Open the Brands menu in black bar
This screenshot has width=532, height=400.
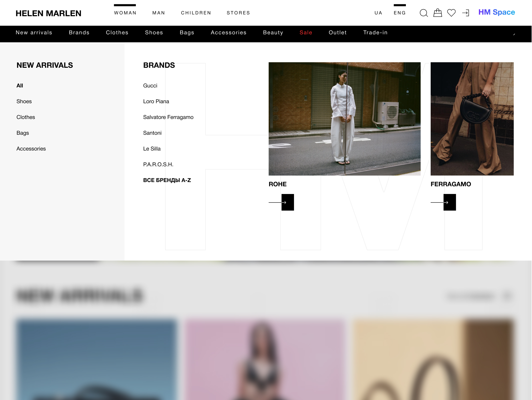click(79, 32)
